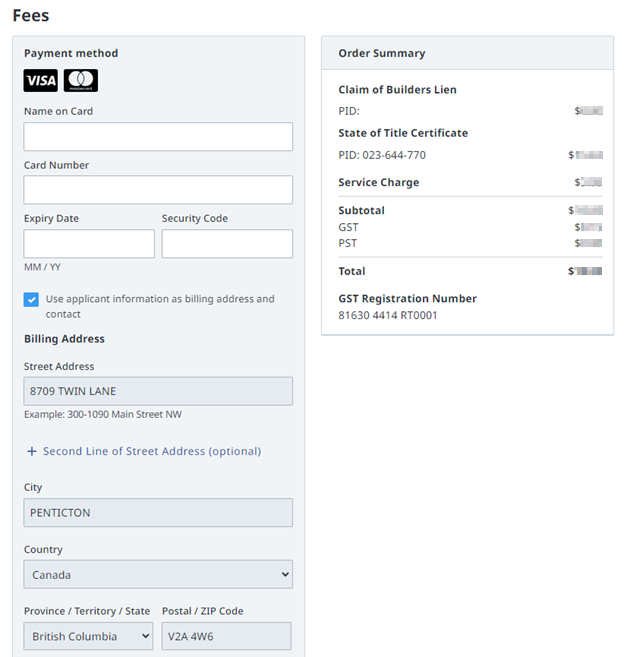The width and height of the screenshot is (624, 657).
Task: Add Second Line of Street Address
Action: pos(151,451)
